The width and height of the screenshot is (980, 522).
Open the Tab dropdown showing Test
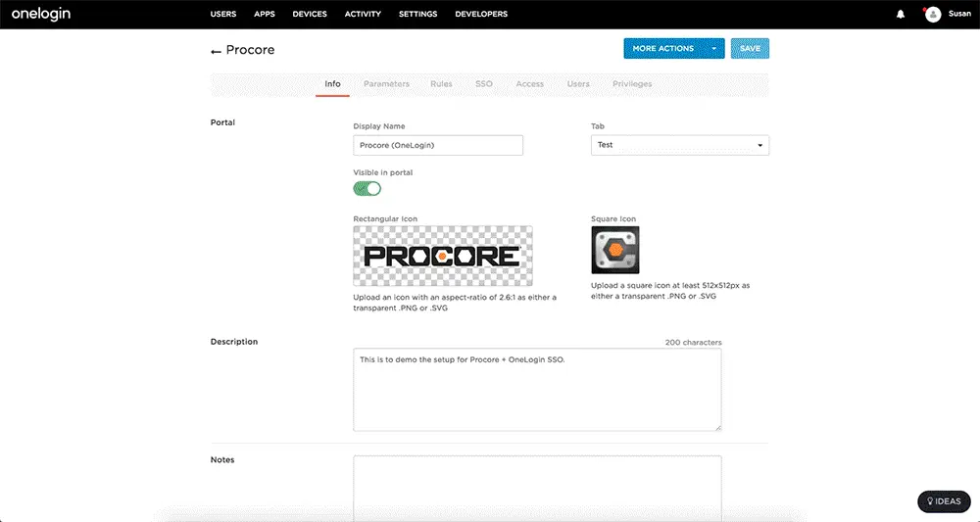[x=680, y=145]
